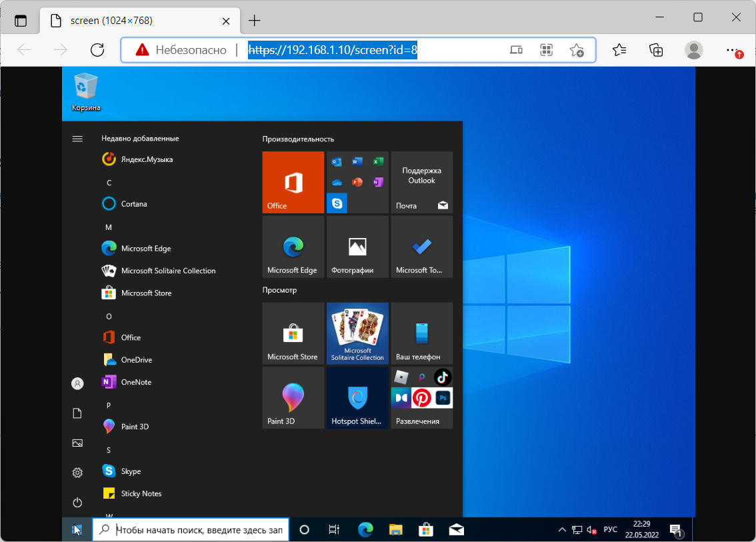Click the Windows Start button on taskbar

77,529
